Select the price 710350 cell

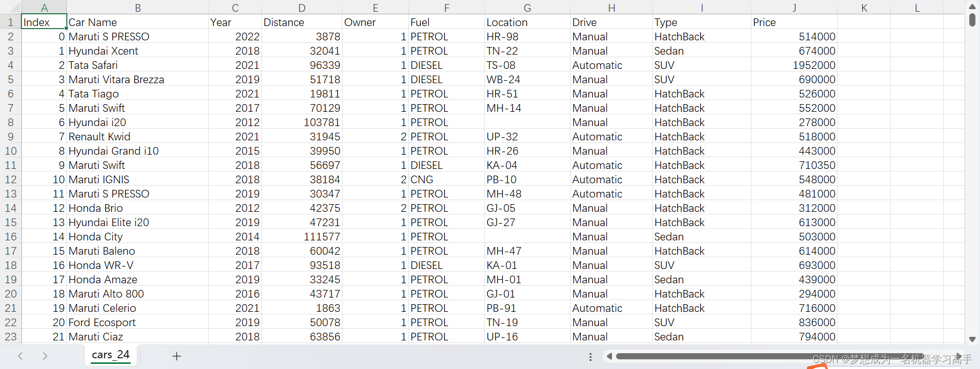point(794,165)
